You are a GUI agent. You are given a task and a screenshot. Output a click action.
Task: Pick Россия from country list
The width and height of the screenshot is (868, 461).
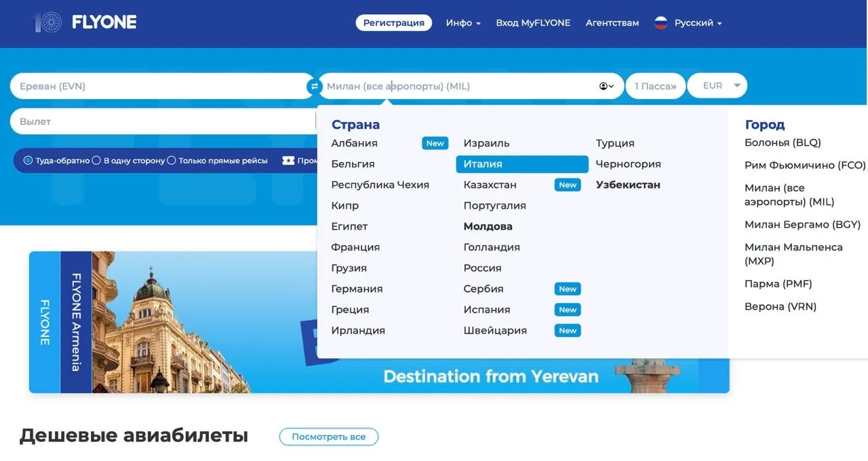(482, 268)
